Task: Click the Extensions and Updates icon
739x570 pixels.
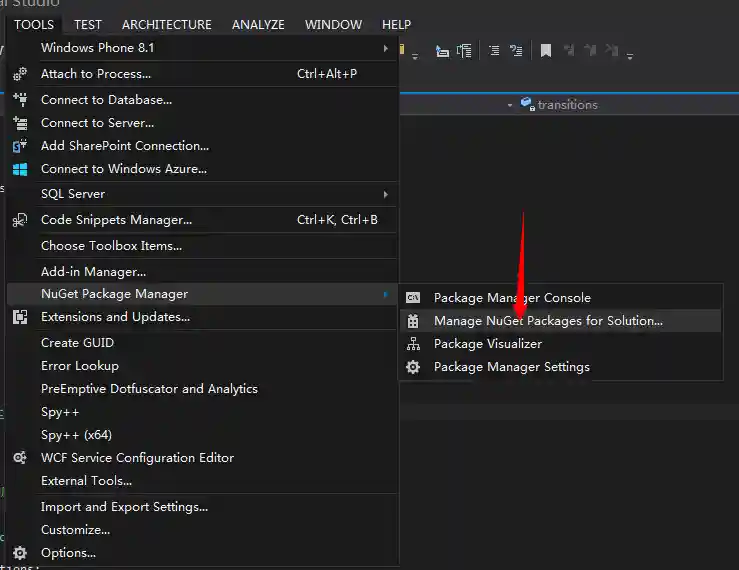Action: point(20,317)
